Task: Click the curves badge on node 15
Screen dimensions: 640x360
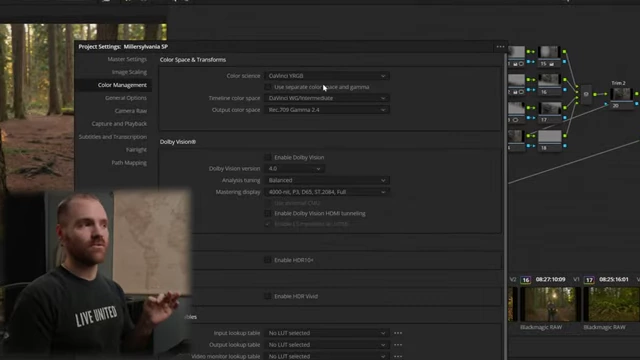Action: 552,64
